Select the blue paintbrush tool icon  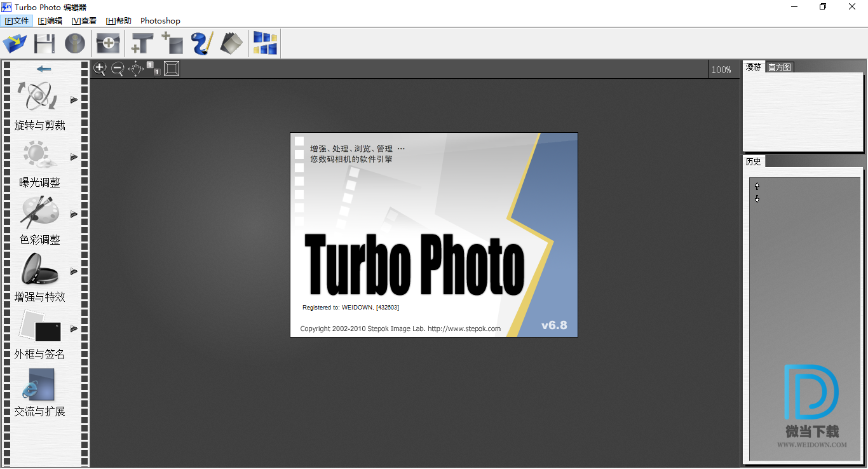(x=202, y=44)
